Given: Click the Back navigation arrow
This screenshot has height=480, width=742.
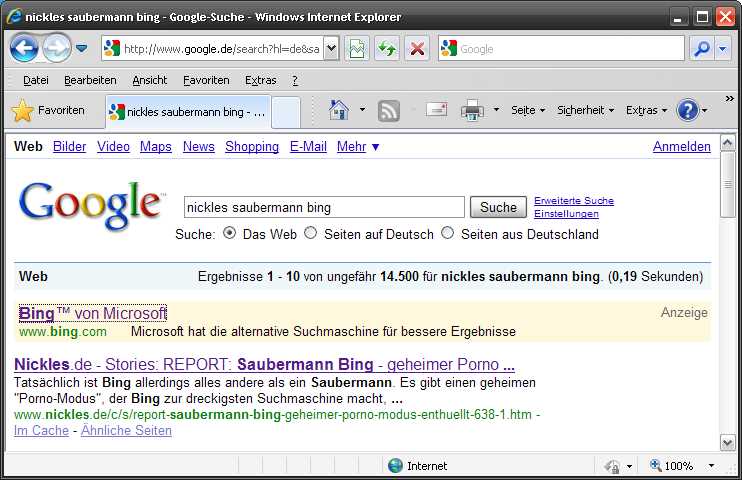Looking at the screenshot, I should [24, 48].
